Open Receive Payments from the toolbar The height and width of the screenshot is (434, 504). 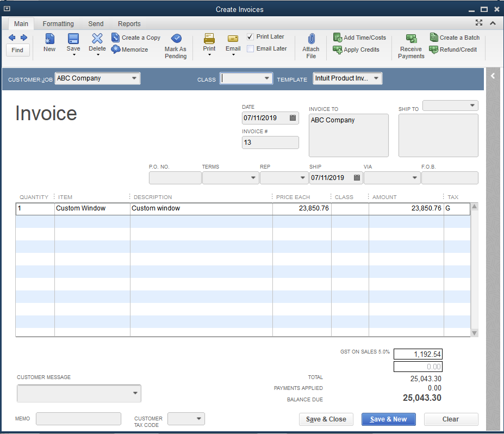pyautogui.click(x=410, y=45)
